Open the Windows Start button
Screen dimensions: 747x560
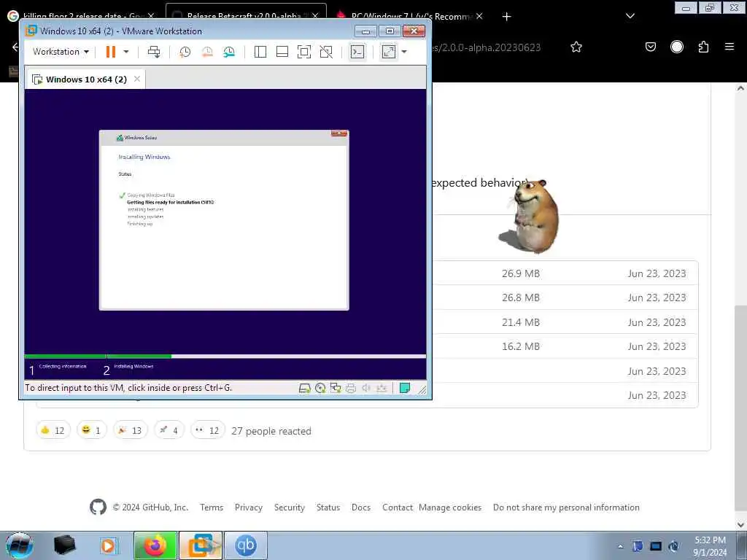point(20,545)
